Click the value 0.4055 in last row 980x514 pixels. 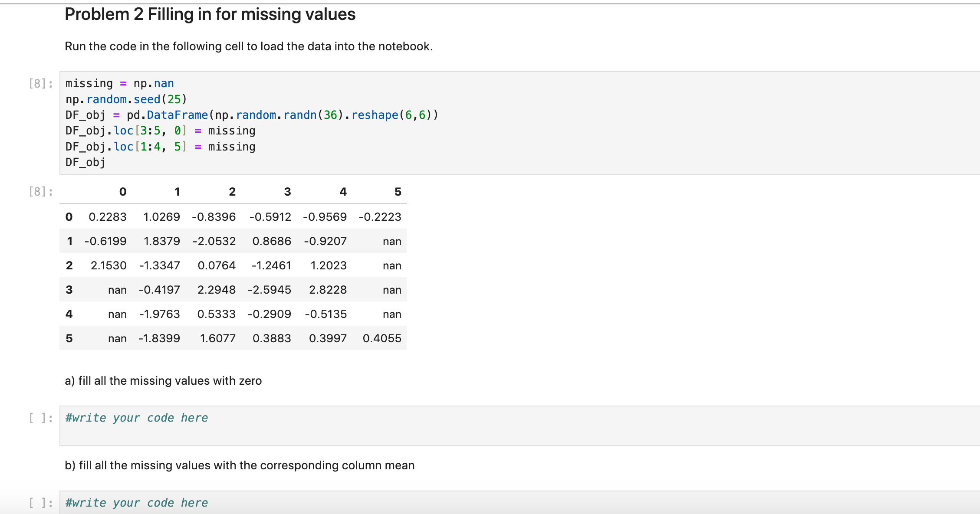(x=382, y=338)
